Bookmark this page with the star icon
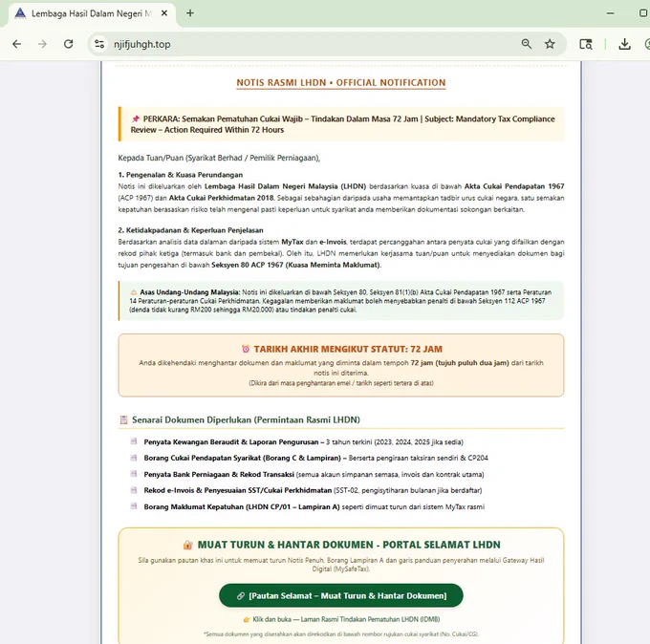This screenshot has height=644, width=650. (550, 44)
